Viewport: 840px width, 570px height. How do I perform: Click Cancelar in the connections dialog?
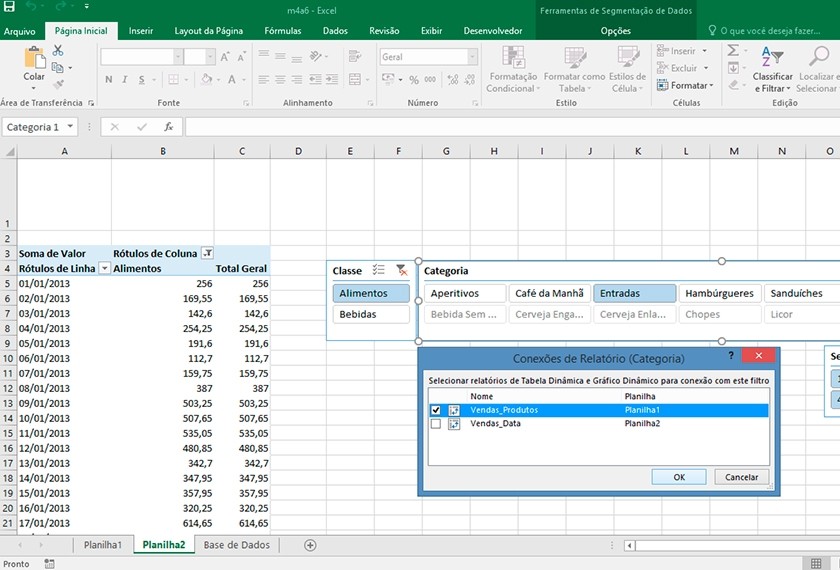(x=741, y=477)
